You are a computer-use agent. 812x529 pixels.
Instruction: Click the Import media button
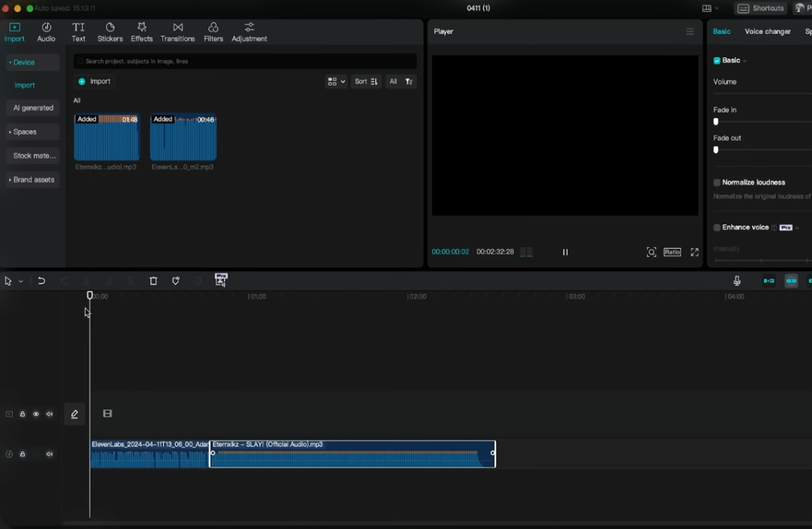point(94,82)
